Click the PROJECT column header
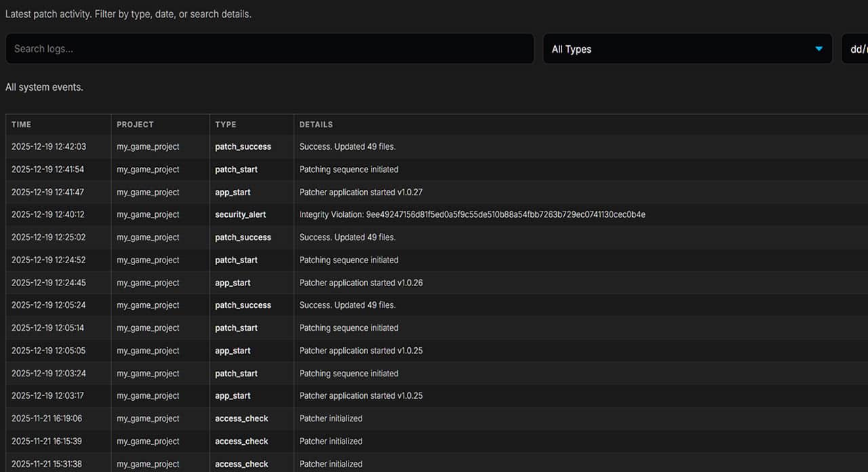868x472 pixels. tap(135, 125)
